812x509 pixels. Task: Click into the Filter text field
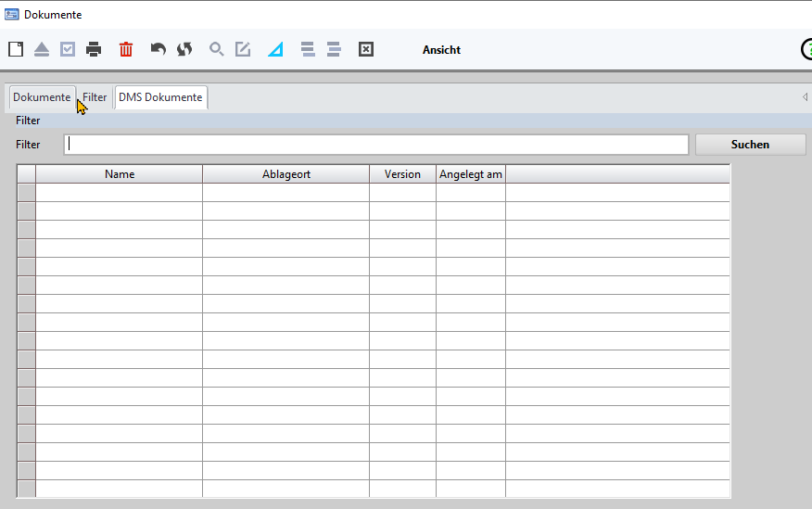(375, 145)
